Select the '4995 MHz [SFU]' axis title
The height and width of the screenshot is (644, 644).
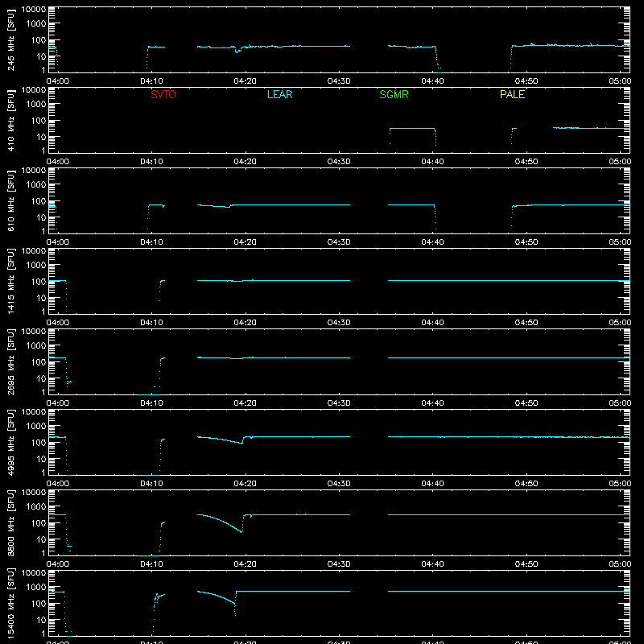coord(11,442)
